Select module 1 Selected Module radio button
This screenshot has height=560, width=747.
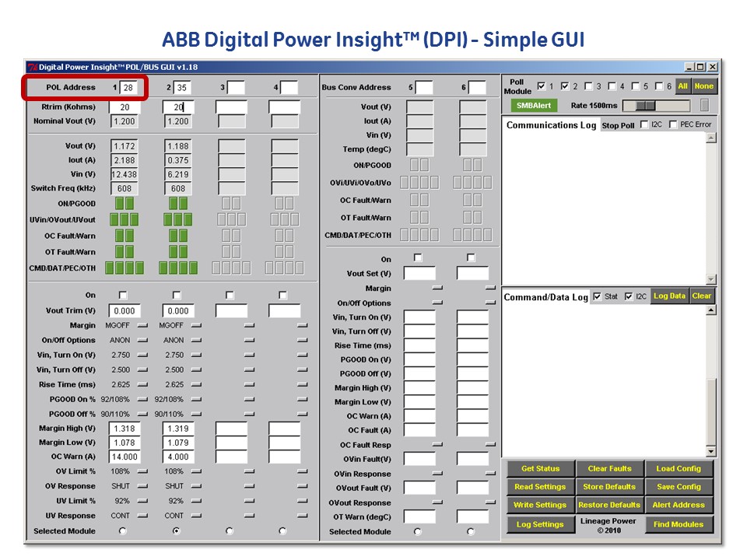[122, 530]
